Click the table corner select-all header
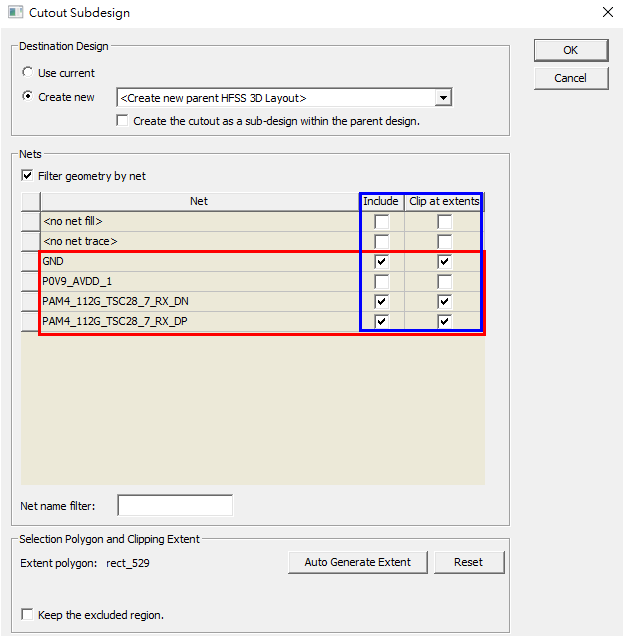Screen dimensions: 626x636 (x=30, y=201)
